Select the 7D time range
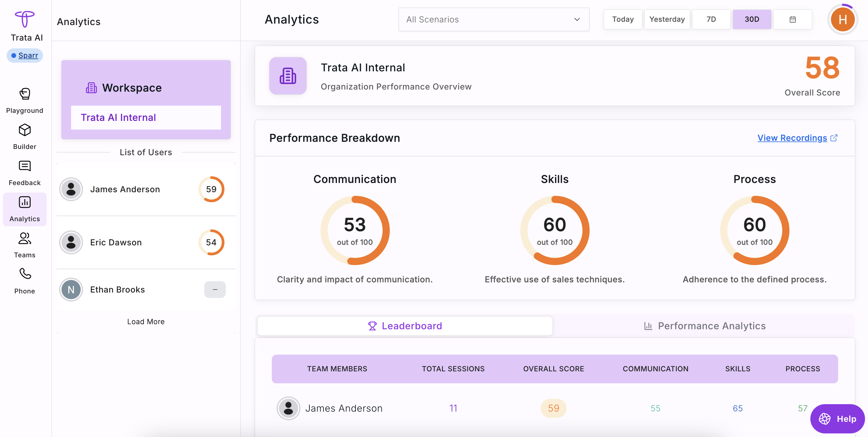 pyautogui.click(x=711, y=19)
